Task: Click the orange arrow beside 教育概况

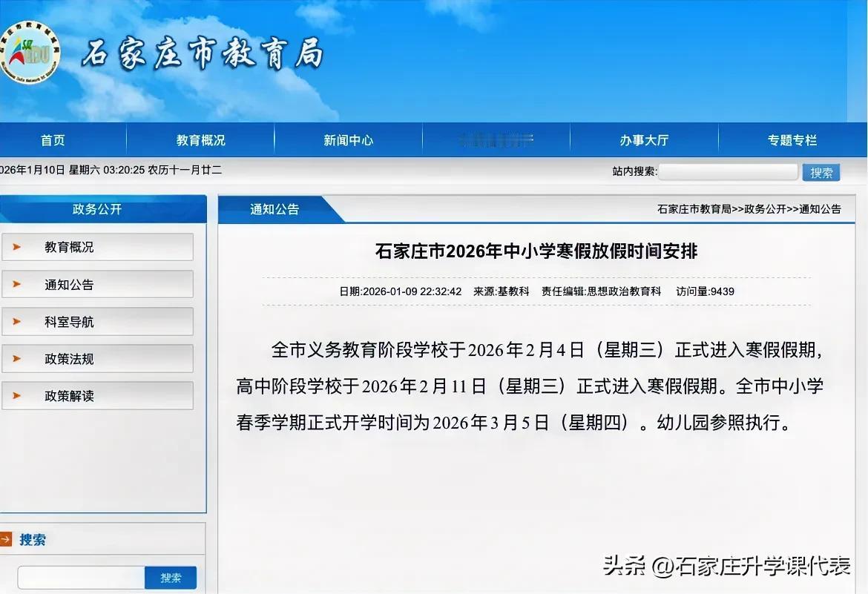Action: pyautogui.click(x=17, y=247)
